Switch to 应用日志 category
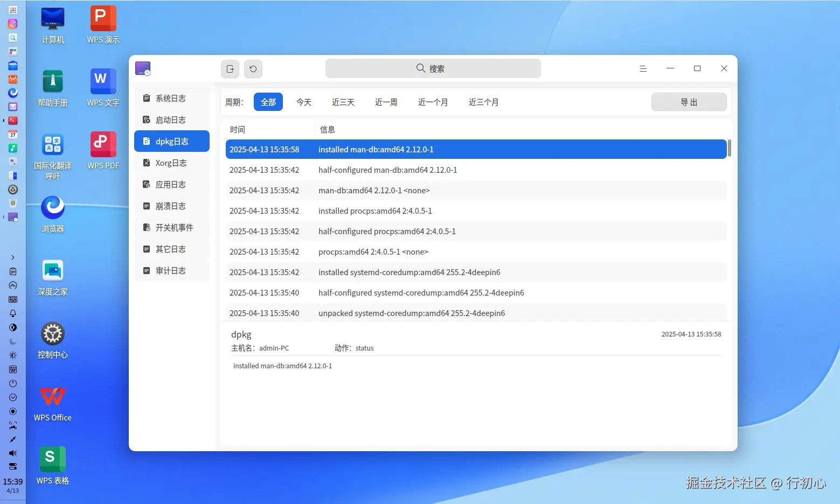Viewport: 840px width, 504px height. 172,185
